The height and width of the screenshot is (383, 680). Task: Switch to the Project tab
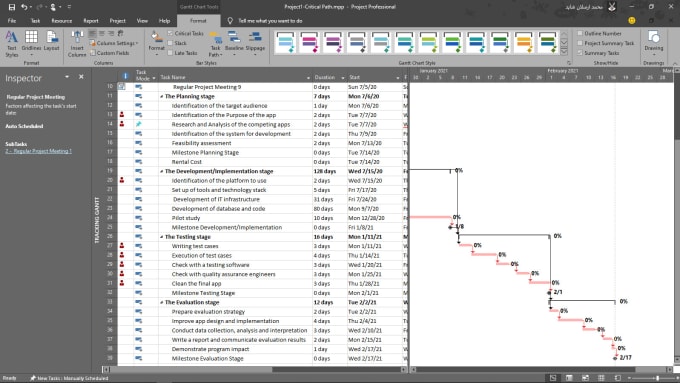tap(118, 21)
